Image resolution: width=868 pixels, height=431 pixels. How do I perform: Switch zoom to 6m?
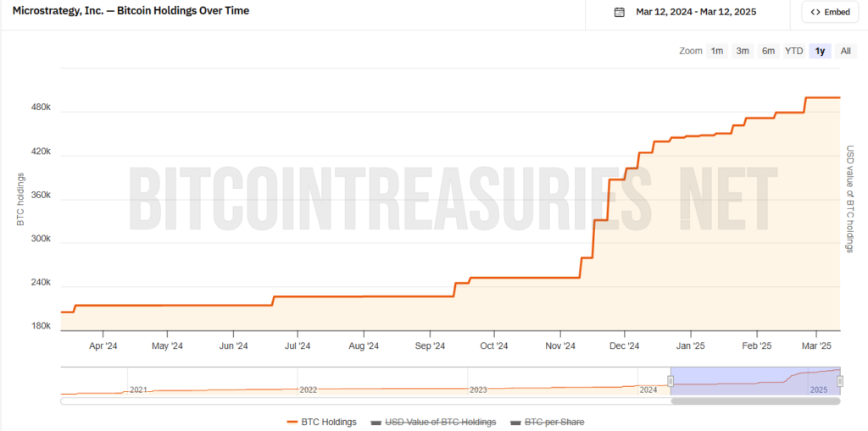pyautogui.click(x=768, y=51)
